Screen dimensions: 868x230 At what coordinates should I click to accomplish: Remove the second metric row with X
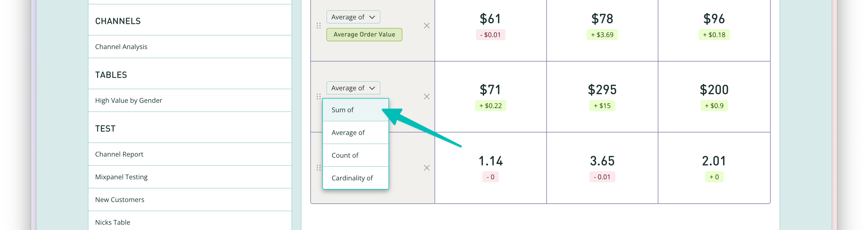click(x=427, y=97)
